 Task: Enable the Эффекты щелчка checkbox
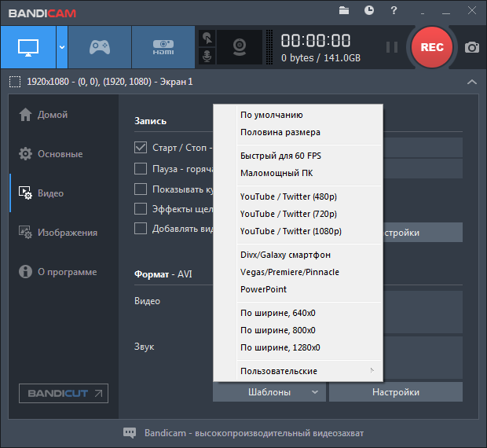pyautogui.click(x=141, y=208)
